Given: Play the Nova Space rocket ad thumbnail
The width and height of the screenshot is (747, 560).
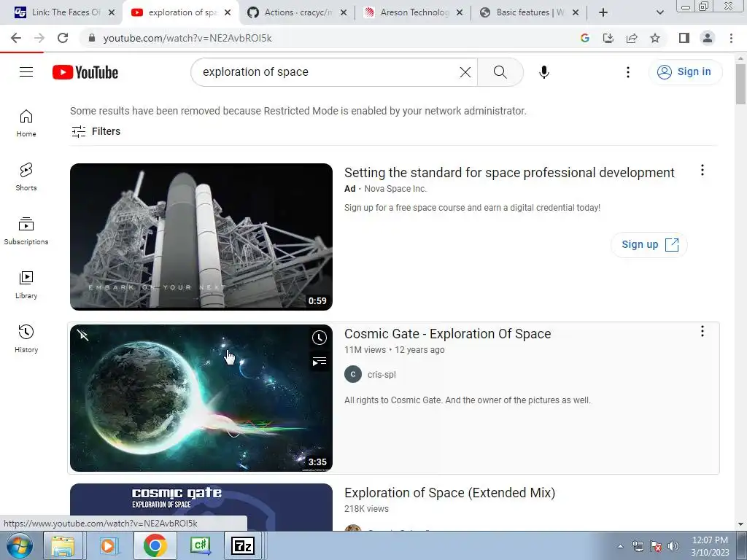Looking at the screenshot, I should click(201, 237).
